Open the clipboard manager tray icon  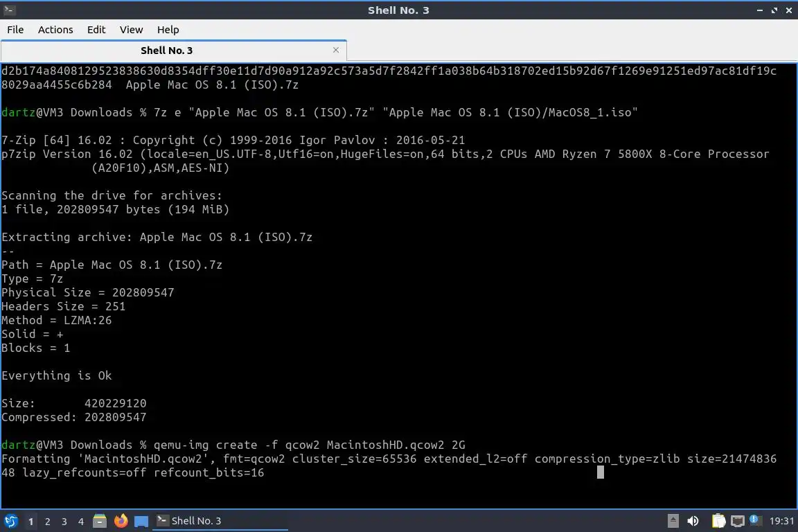click(x=718, y=521)
